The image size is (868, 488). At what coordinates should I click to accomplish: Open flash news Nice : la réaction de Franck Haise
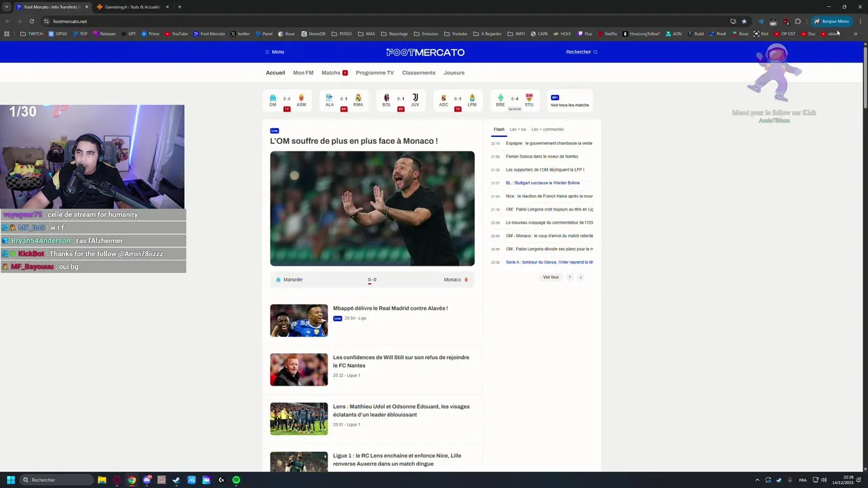549,197
